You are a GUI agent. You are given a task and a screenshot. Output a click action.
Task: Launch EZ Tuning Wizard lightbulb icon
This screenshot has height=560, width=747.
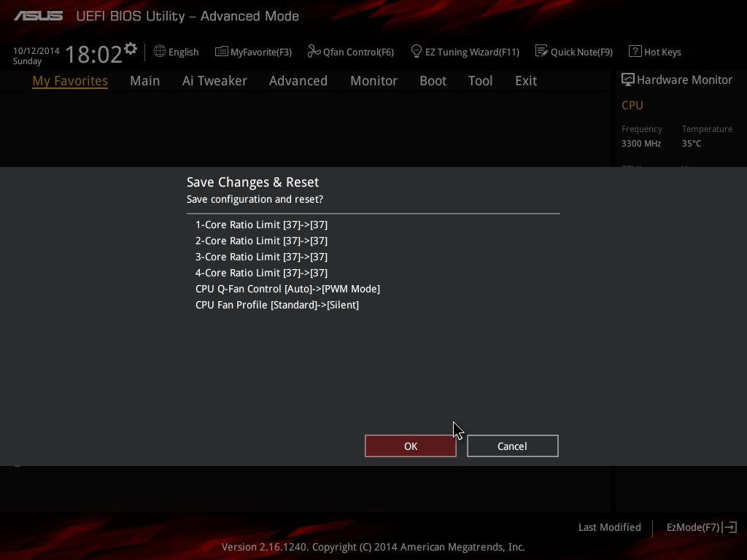pos(417,52)
